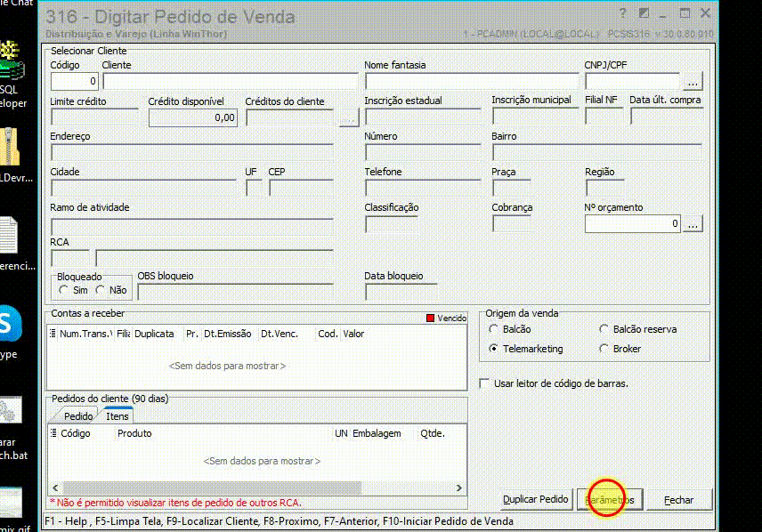Image resolution: width=762 pixels, height=532 pixels.
Task: Click the Créditos do cliente ellipsis button
Action: point(349,117)
